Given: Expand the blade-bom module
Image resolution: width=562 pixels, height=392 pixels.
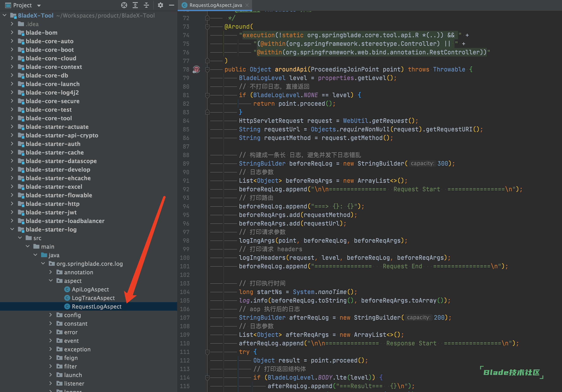Looking at the screenshot, I should click(12, 33).
